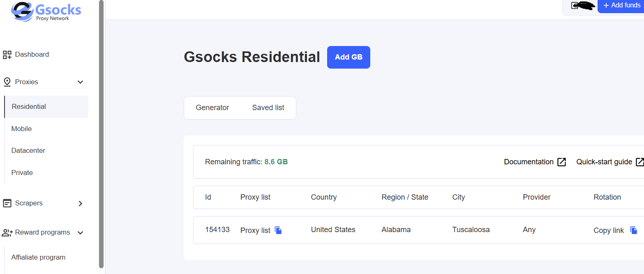Click the Alabama cell
The image size is (644, 274).
pos(396,230)
